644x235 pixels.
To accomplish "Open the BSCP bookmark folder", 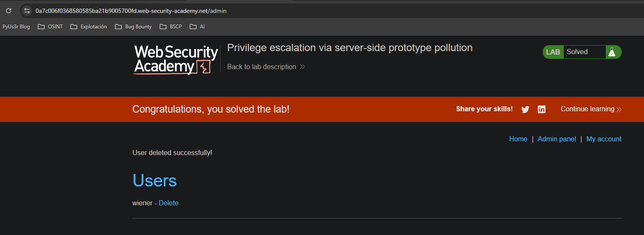I will [x=171, y=27].
